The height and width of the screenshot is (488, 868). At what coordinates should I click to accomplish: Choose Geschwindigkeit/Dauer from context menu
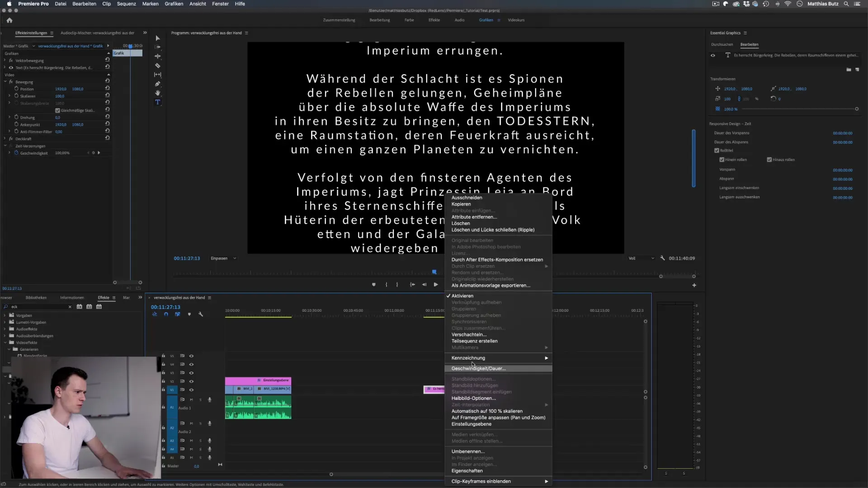pyautogui.click(x=499, y=368)
